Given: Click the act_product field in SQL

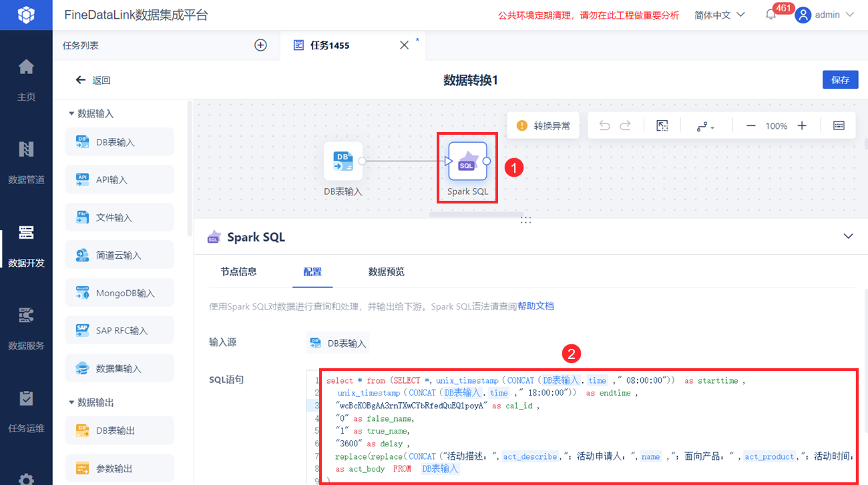Looking at the screenshot, I should pos(770,456).
